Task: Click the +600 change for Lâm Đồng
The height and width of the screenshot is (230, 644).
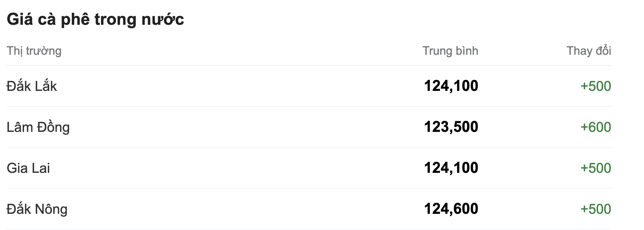Action: 596,127
